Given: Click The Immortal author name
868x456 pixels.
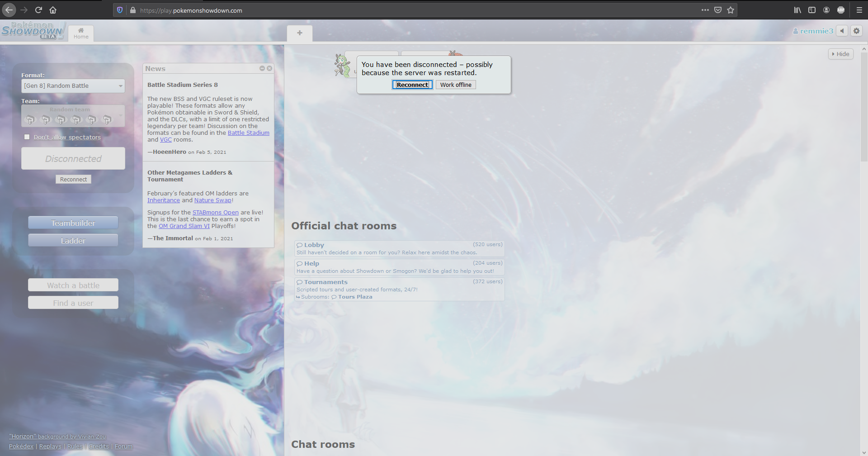Looking at the screenshot, I should (173, 238).
